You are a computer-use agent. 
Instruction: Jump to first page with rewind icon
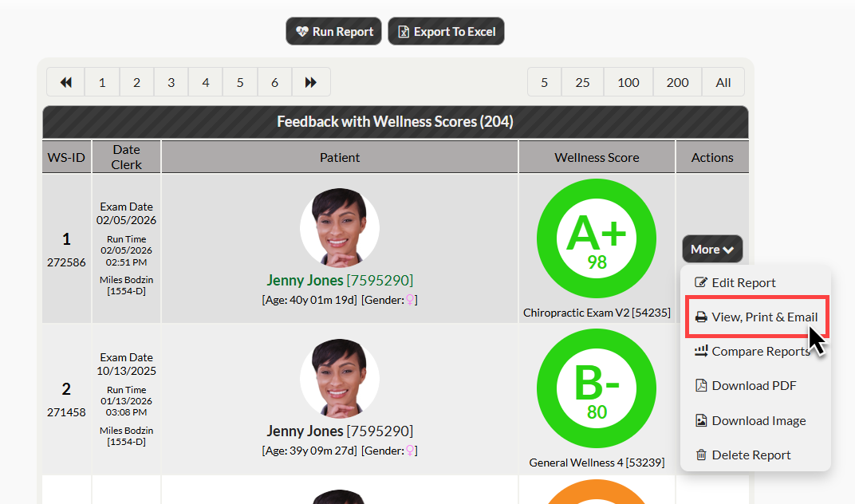pyautogui.click(x=66, y=82)
